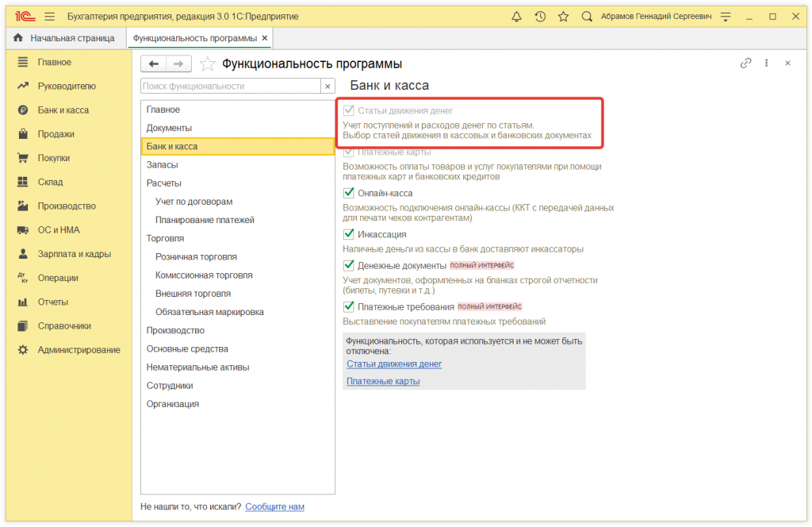
Task: Toggle the Денежные документы checkbox
Action: pos(348,265)
